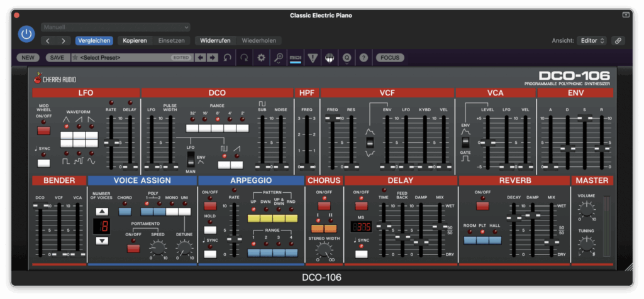Viewport: 644px width, 299px height.
Task: Open the settings gear icon
Action: click(x=262, y=58)
